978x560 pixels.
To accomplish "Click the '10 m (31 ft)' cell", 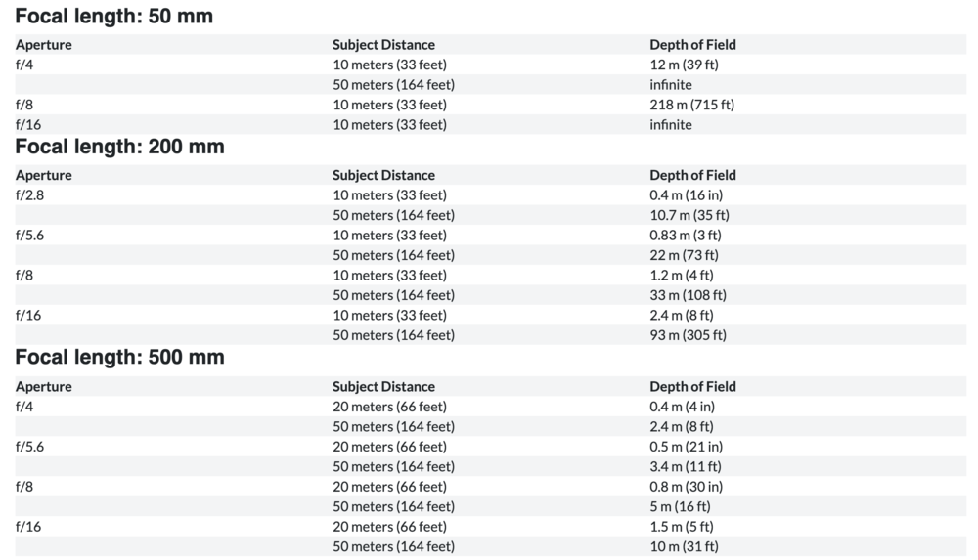I will tap(685, 546).
